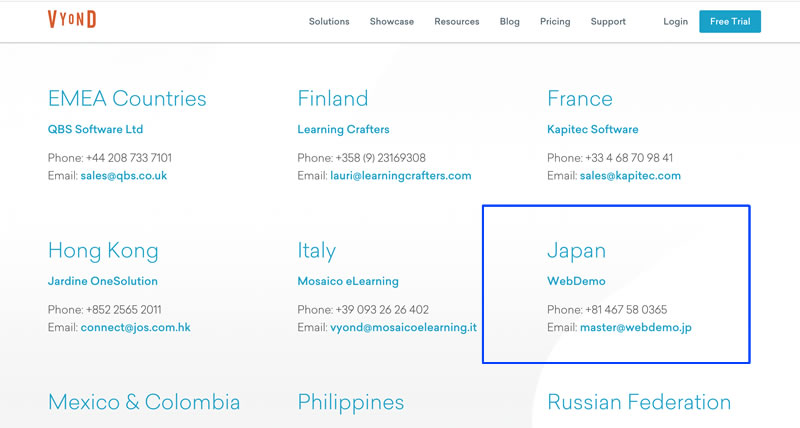Select the Finland heading
Screen dimensions: 800x428
tap(333, 98)
